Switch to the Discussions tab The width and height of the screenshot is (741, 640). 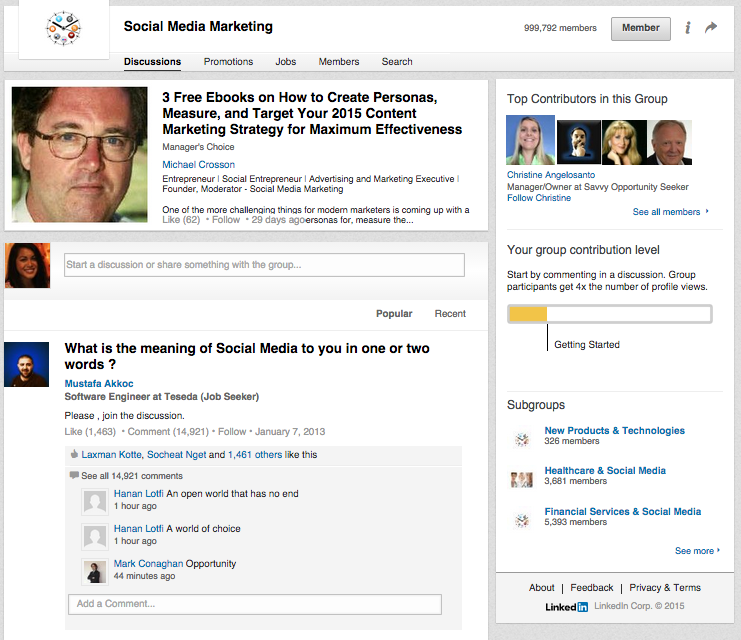(152, 61)
